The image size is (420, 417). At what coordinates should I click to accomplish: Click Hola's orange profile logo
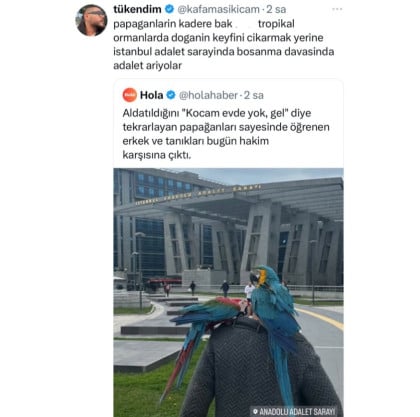pos(130,95)
